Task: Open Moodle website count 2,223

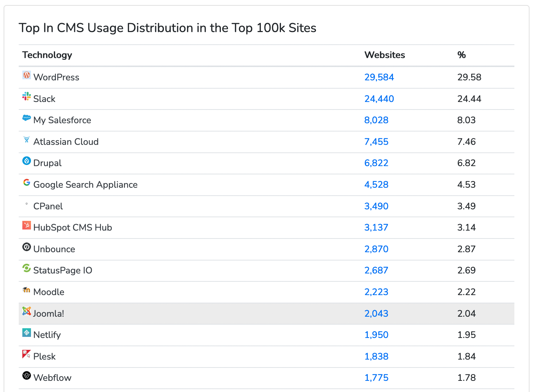Action: point(376,292)
